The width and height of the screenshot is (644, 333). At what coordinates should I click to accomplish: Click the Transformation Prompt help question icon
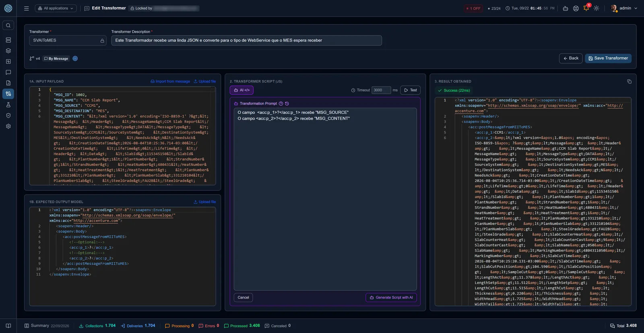281,103
